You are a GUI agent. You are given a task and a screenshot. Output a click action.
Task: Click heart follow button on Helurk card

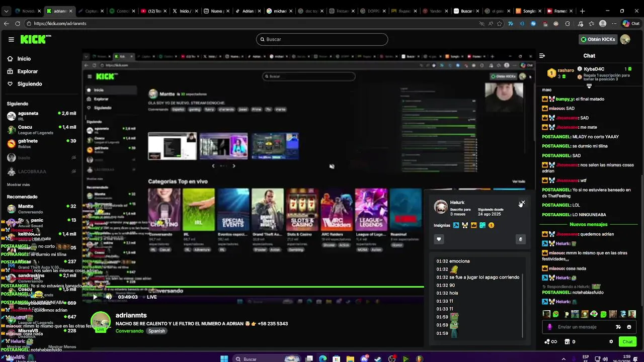[439, 239]
